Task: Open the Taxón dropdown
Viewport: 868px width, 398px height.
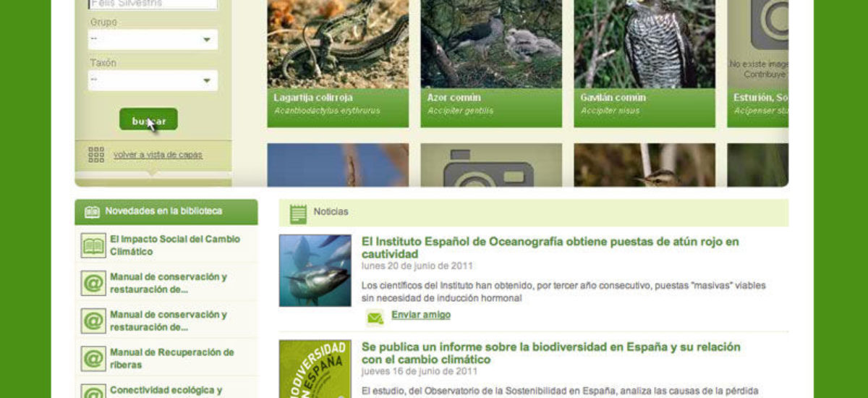Action: click(x=153, y=80)
